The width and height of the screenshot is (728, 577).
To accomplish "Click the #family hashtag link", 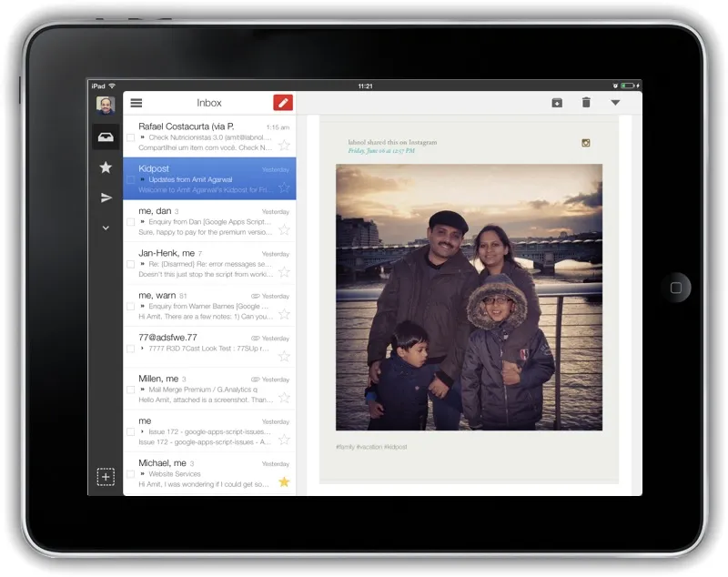I will tap(345, 447).
